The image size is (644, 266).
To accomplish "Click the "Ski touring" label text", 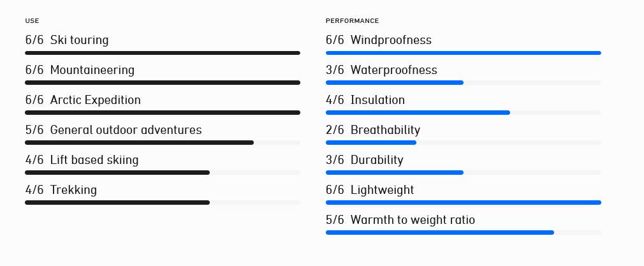I will [x=79, y=40].
